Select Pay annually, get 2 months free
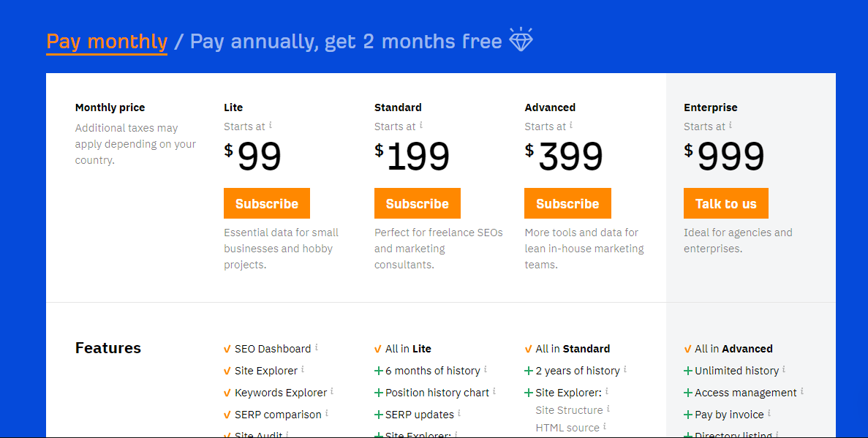The width and height of the screenshot is (868, 438). 346,42
